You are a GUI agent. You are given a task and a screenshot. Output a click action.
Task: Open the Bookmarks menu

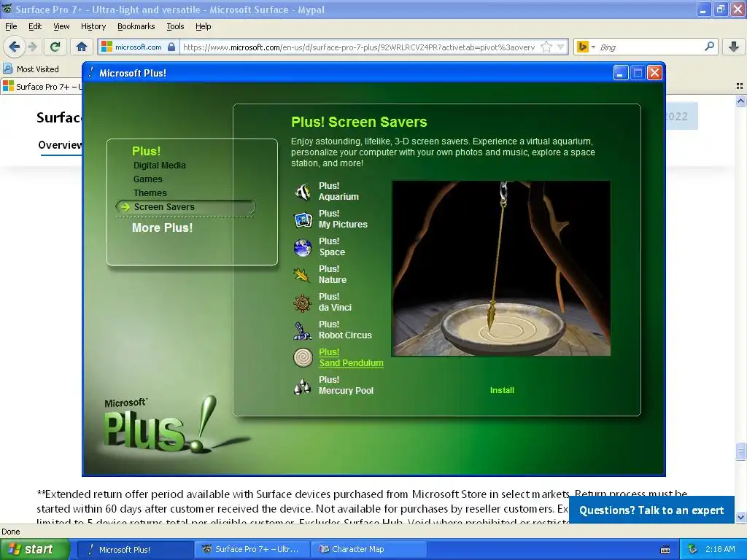(136, 26)
